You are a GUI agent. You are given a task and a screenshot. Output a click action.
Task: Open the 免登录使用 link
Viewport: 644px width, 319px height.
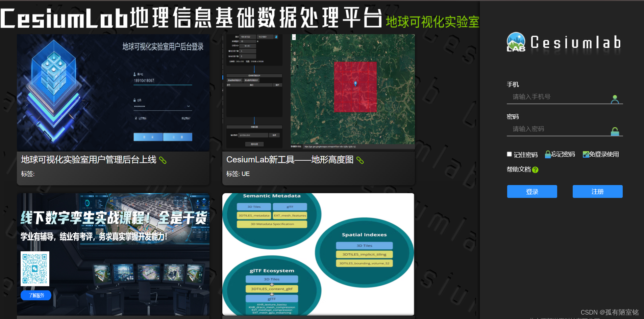pos(604,154)
